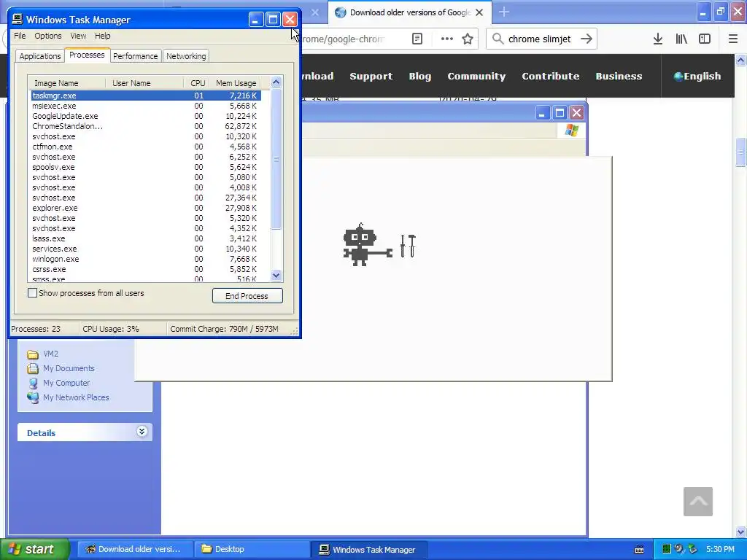Click the Blog nav link
Screen dimensions: 747x560
point(419,76)
